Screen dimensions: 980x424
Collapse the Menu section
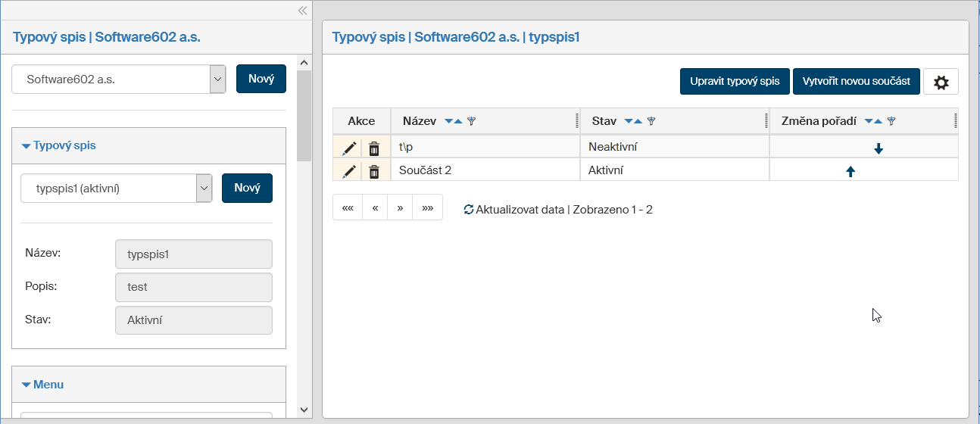(48, 385)
